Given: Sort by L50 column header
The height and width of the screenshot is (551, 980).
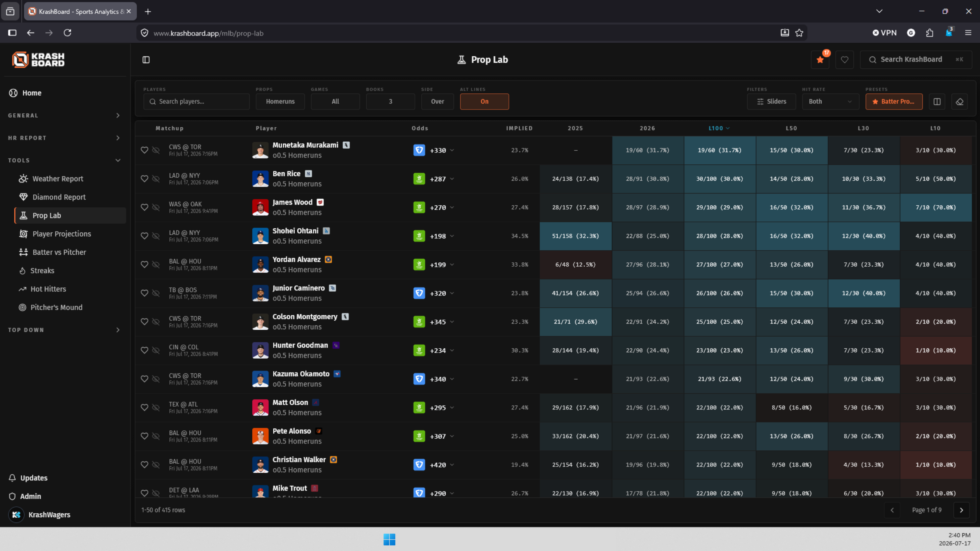Looking at the screenshot, I should click(791, 129).
